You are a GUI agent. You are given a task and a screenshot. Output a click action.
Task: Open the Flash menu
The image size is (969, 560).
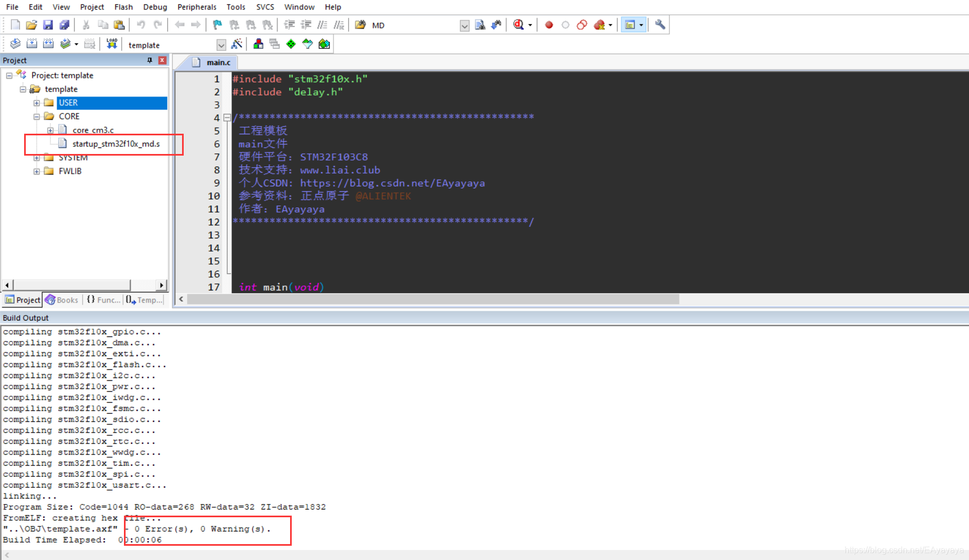123,7
